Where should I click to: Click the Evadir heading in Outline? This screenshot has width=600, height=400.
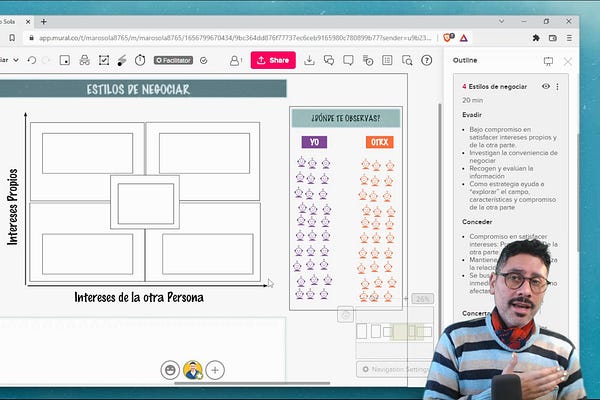pos(472,115)
